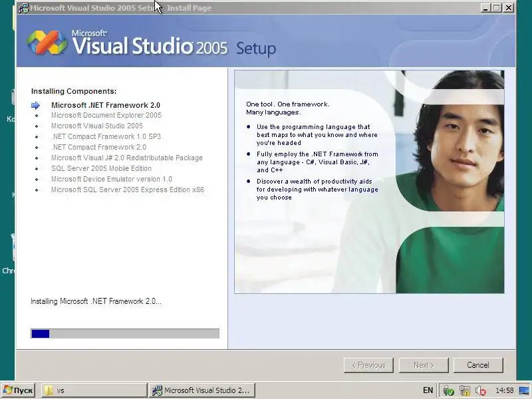
Task: Maximize the Visual Studio Setup window
Action: tap(497, 8)
